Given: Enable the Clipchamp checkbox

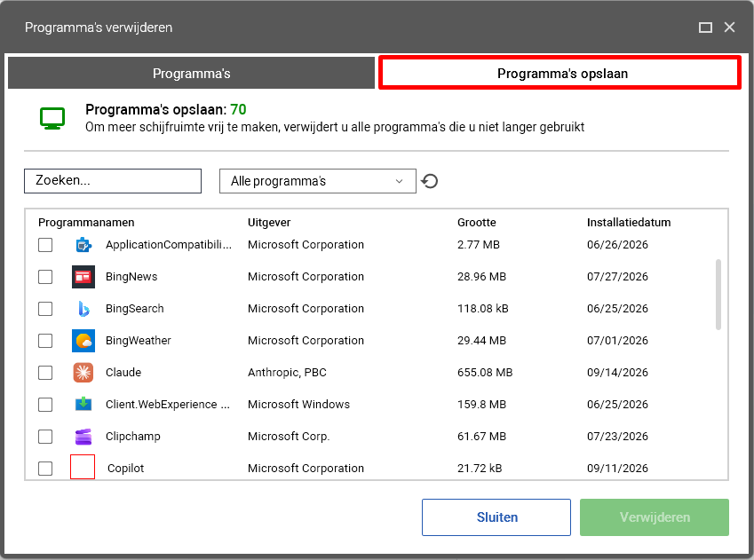Looking at the screenshot, I should [45, 437].
